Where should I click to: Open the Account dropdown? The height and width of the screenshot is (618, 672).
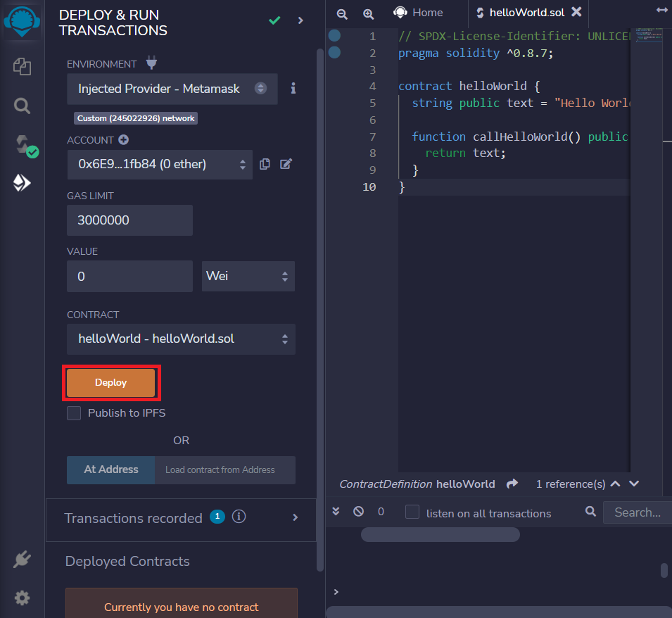[160, 165]
